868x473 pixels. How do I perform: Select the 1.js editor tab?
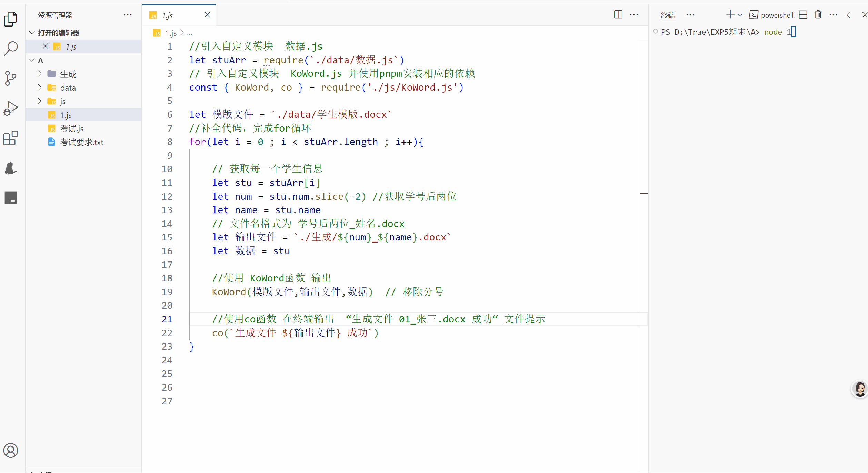pyautogui.click(x=168, y=16)
